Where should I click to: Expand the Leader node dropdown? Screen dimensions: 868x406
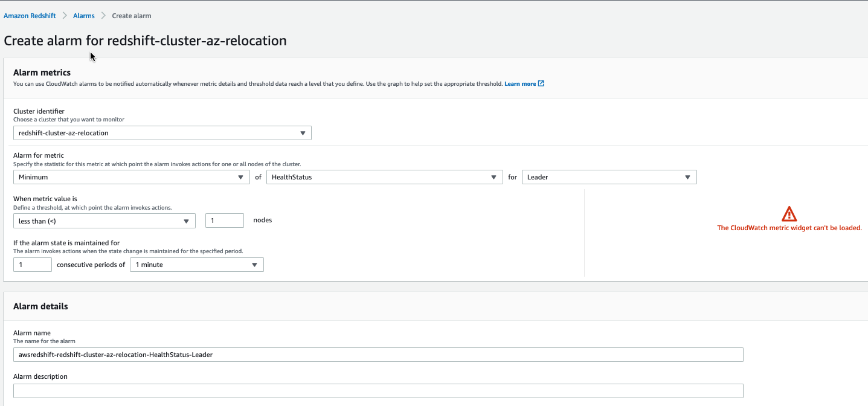tap(609, 177)
